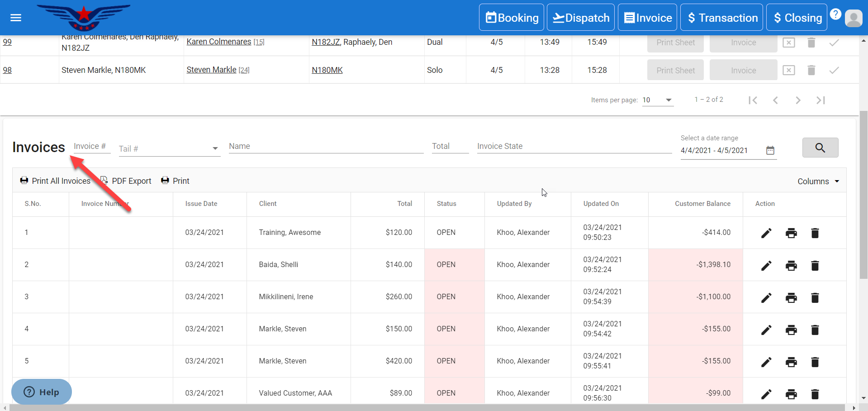868x411 pixels.
Task: Click the search magnifier button for invoices
Action: pos(820,148)
